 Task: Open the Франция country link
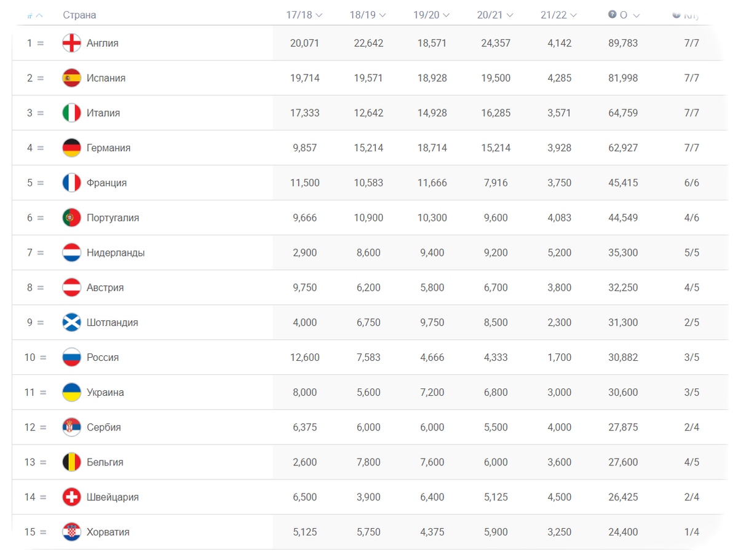(x=106, y=183)
